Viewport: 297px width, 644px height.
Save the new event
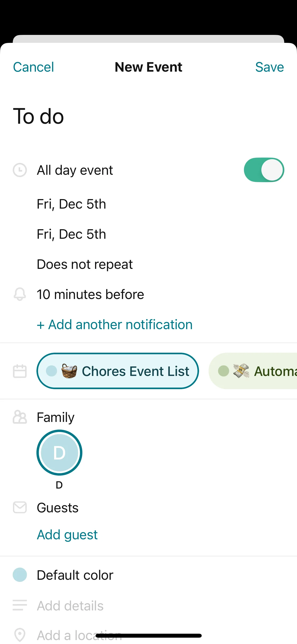click(269, 67)
